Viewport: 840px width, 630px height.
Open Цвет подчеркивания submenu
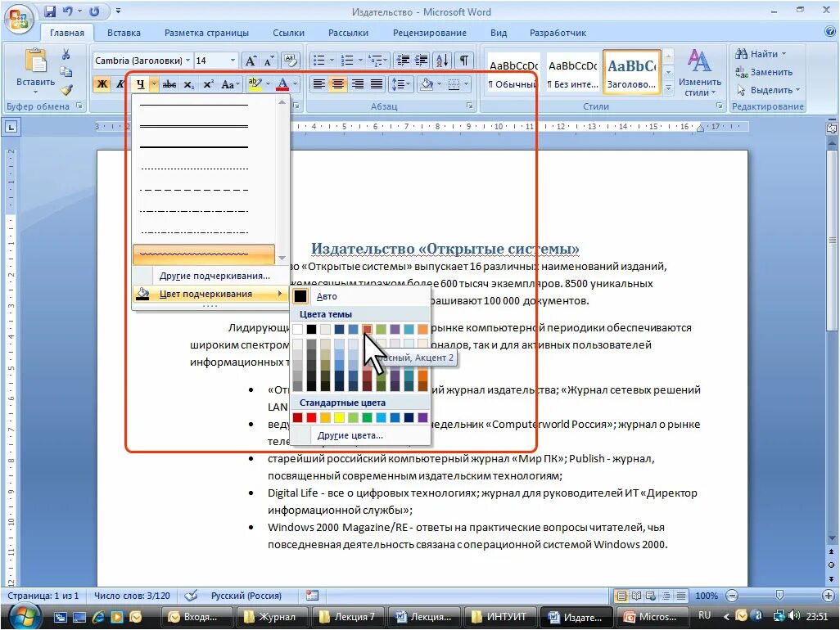click(211, 294)
